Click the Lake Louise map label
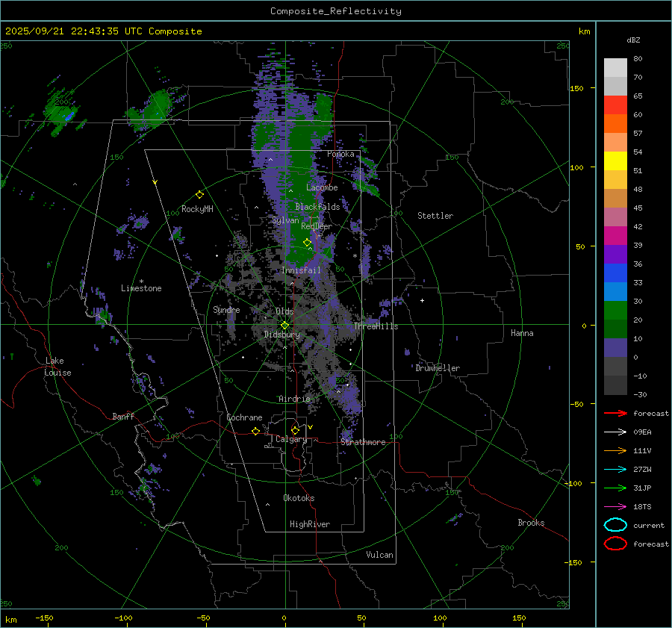Viewport: 672px width, 628px height. pyautogui.click(x=58, y=367)
